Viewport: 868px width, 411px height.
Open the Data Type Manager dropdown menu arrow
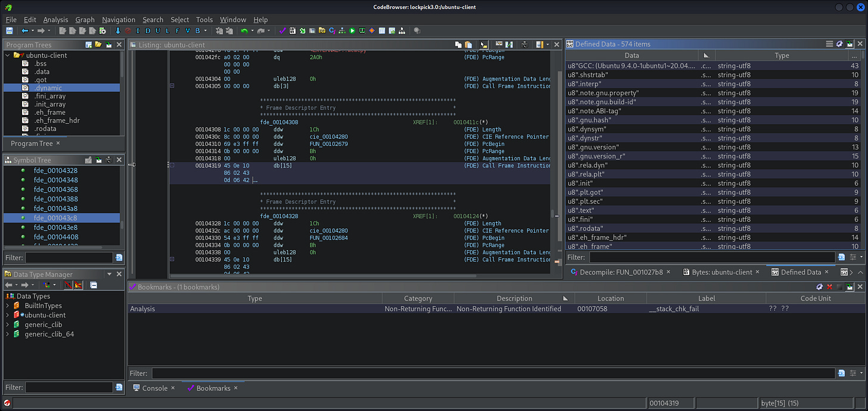[x=110, y=275]
